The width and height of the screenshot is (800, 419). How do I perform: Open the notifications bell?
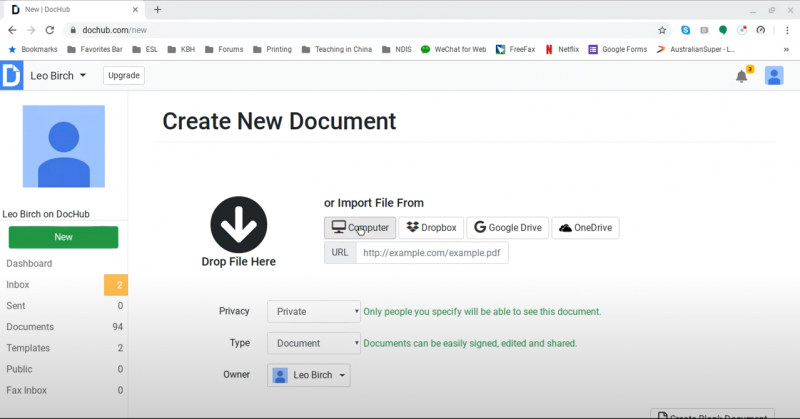[741, 76]
